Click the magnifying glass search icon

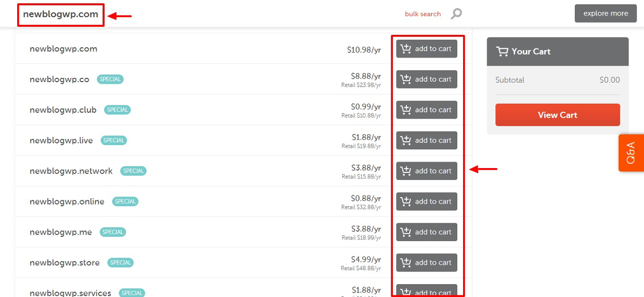[x=456, y=14]
